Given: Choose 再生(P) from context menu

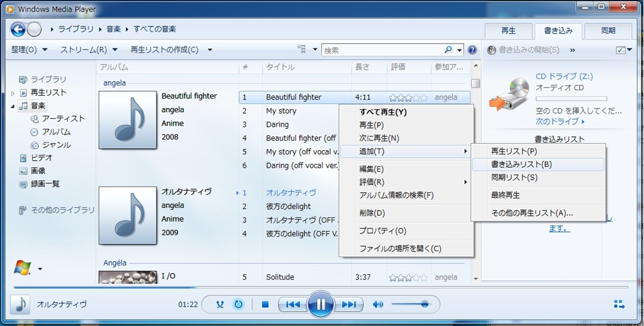Looking at the screenshot, I should point(407,125).
